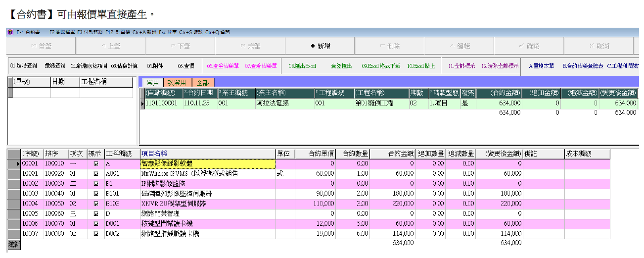644x258 pixels.
Task: Select the IP網路影像監控 row name
Action: [208, 184]
